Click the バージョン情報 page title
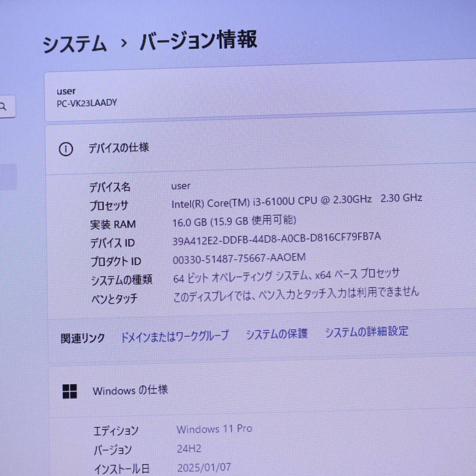The image size is (476, 476). pyautogui.click(x=198, y=40)
